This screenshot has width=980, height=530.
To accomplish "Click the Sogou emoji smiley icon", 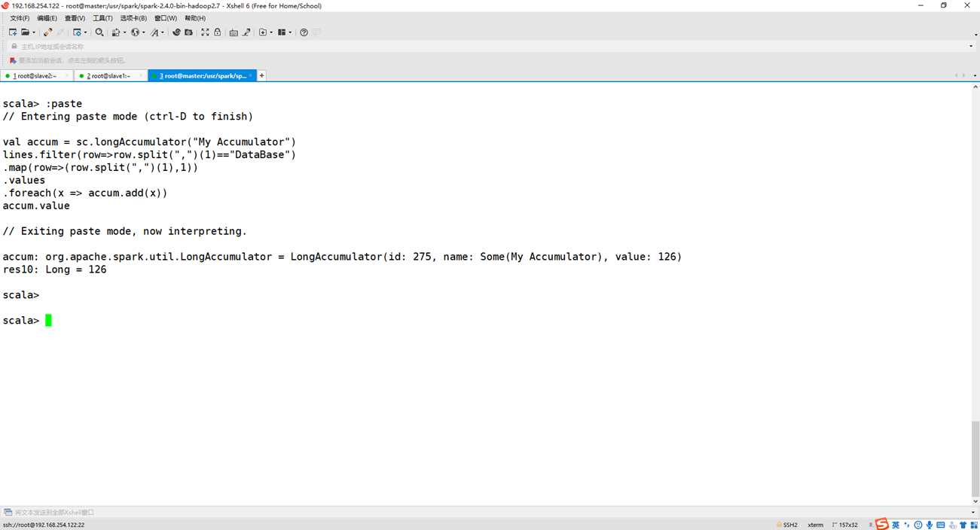I will 918,525.
